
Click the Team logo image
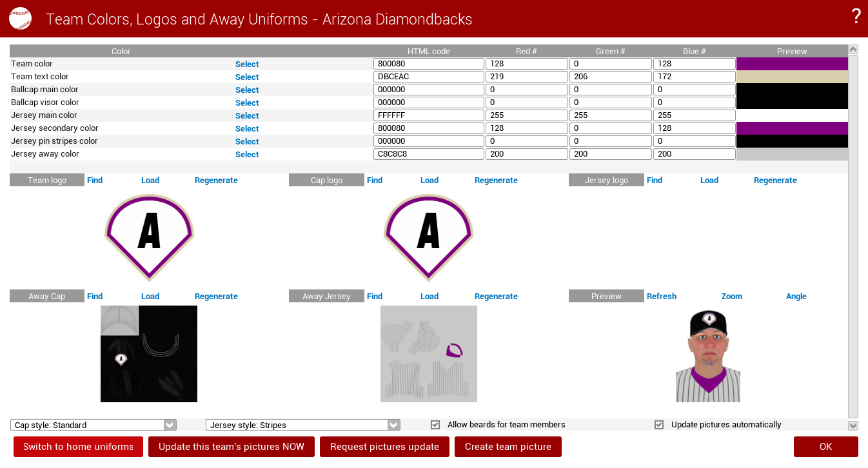[x=149, y=238]
